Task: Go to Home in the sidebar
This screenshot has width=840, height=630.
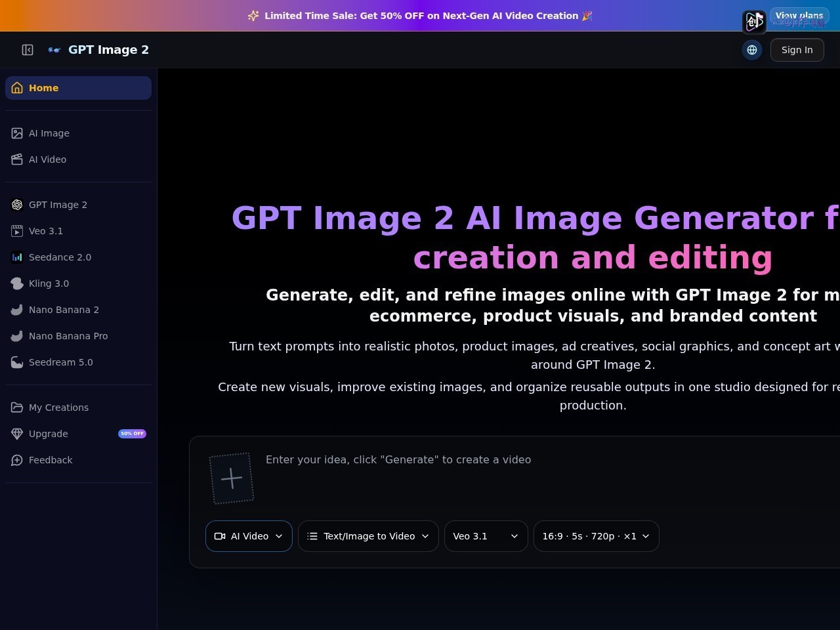Action: pyautogui.click(x=78, y=88)
